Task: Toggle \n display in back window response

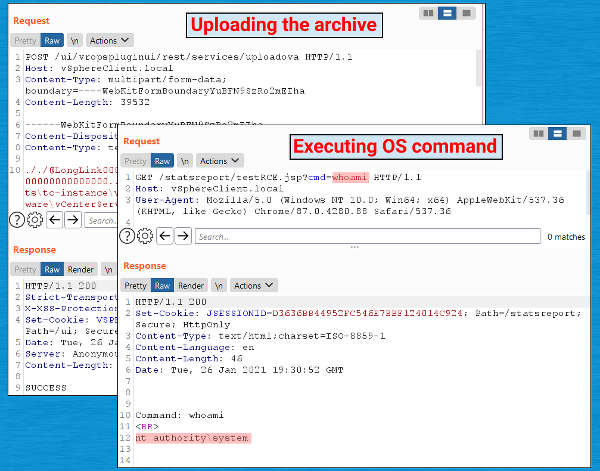Action: point(108,269)
